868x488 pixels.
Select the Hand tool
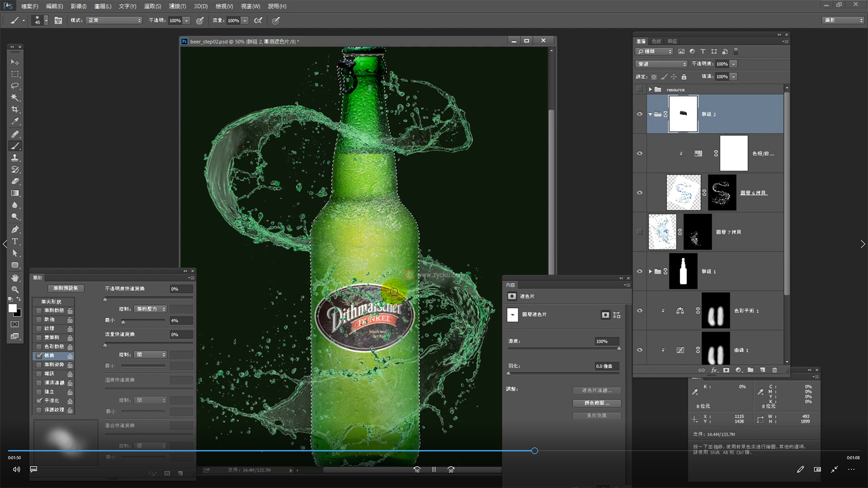coord(15,277)
